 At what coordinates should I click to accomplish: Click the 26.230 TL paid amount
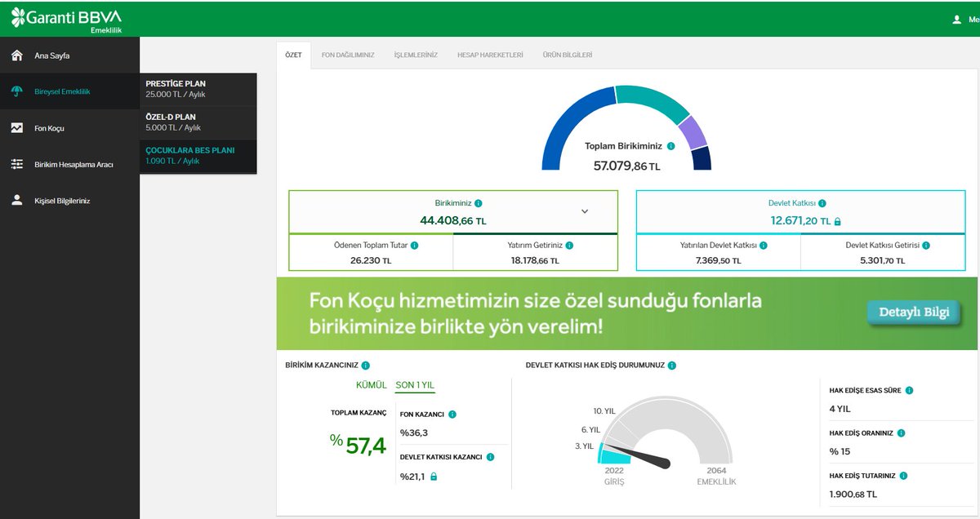point(371,261)
